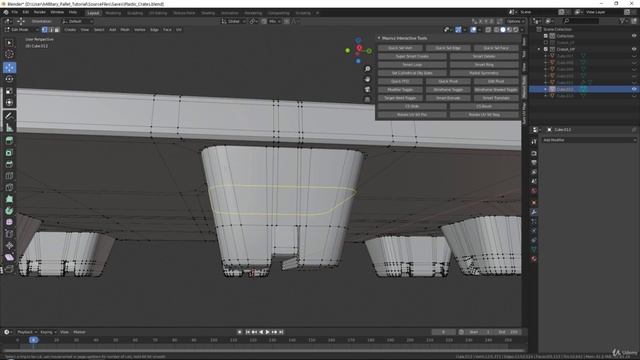Screen dimensions: 640x360
Task: Select the Smooth vertices tool
Action: 9,222
